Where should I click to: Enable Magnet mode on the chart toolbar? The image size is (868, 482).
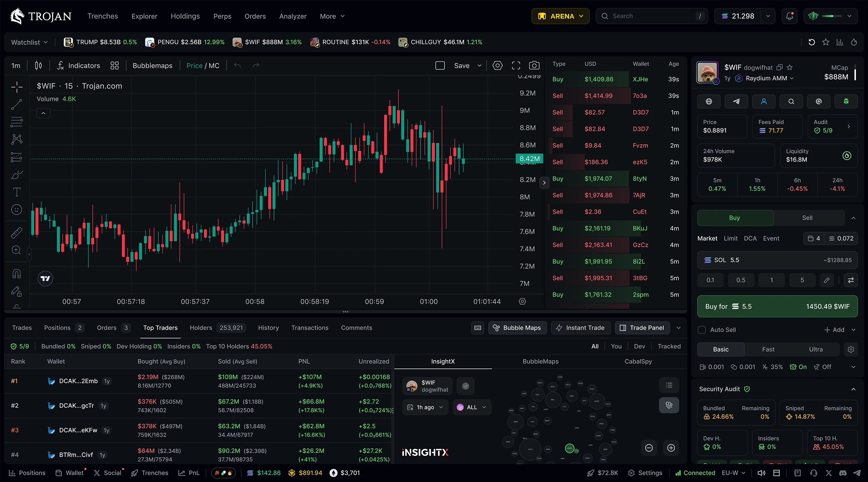tap(16, 273)
